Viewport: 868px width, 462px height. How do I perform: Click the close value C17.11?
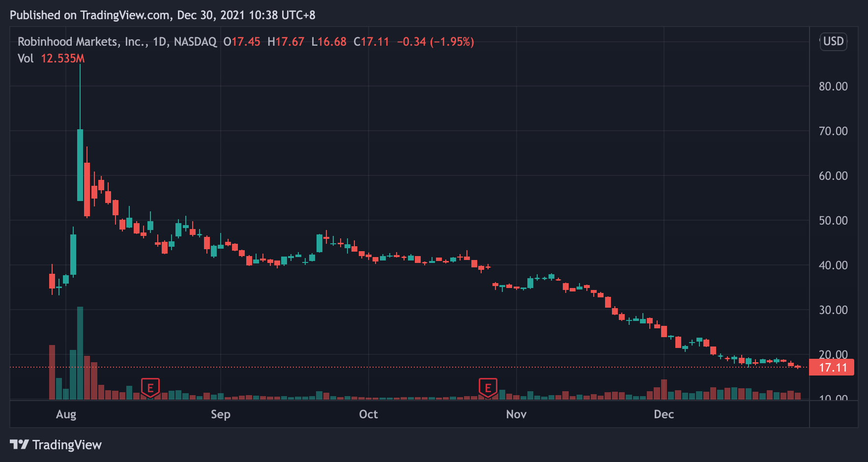pos(372,42)
